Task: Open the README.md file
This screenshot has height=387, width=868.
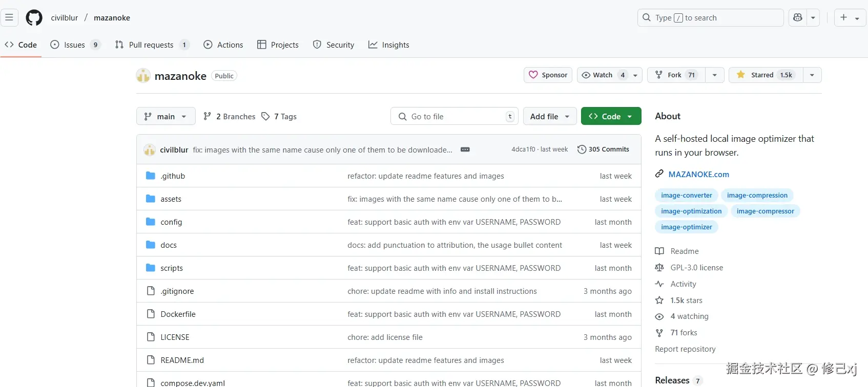Action: tap(182, 360)
